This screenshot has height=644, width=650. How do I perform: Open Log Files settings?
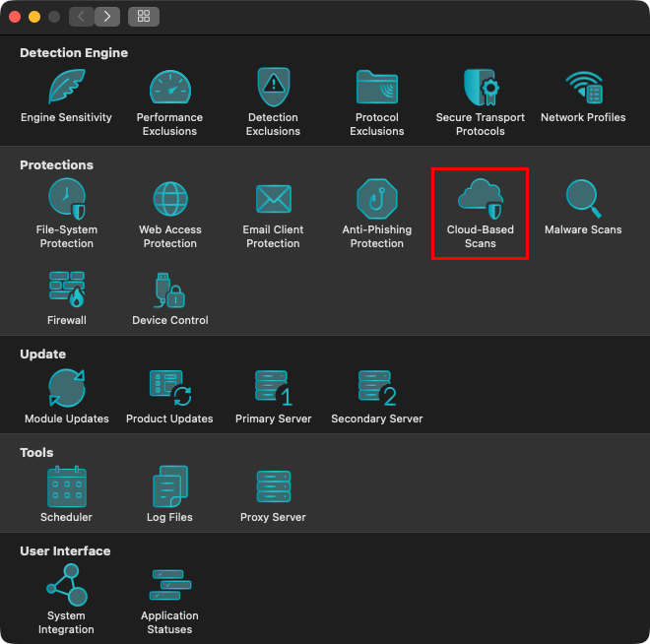(169, 486)
